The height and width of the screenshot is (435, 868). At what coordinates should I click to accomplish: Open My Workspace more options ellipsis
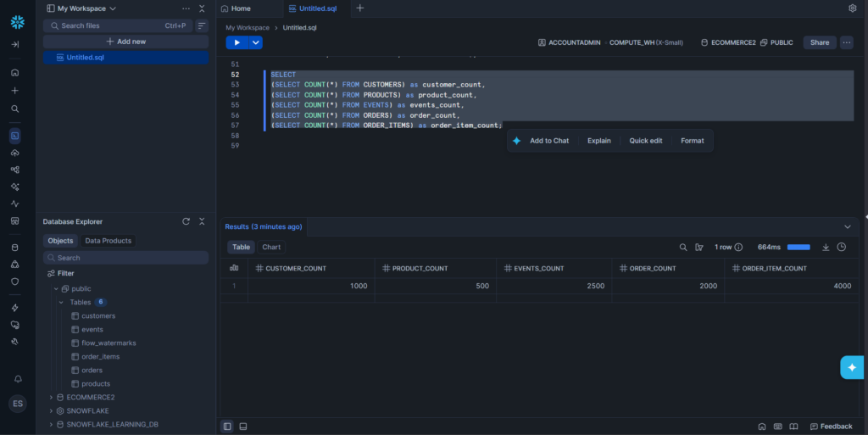(x=186, y=8)
